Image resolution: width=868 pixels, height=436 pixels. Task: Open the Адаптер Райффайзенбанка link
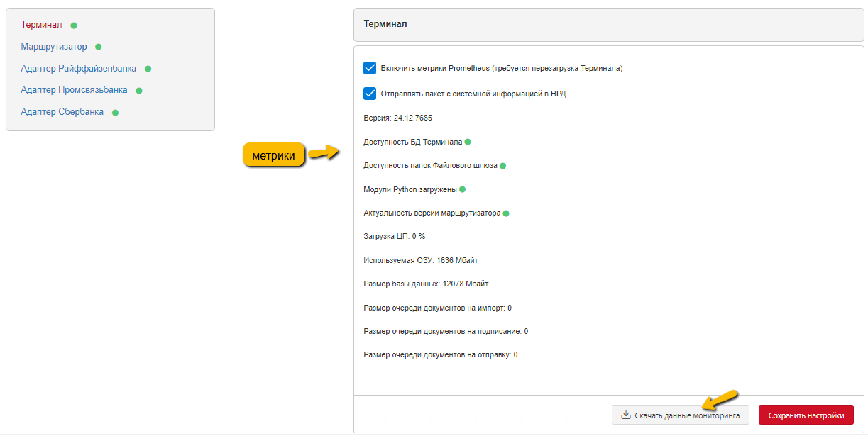[79, 69]
